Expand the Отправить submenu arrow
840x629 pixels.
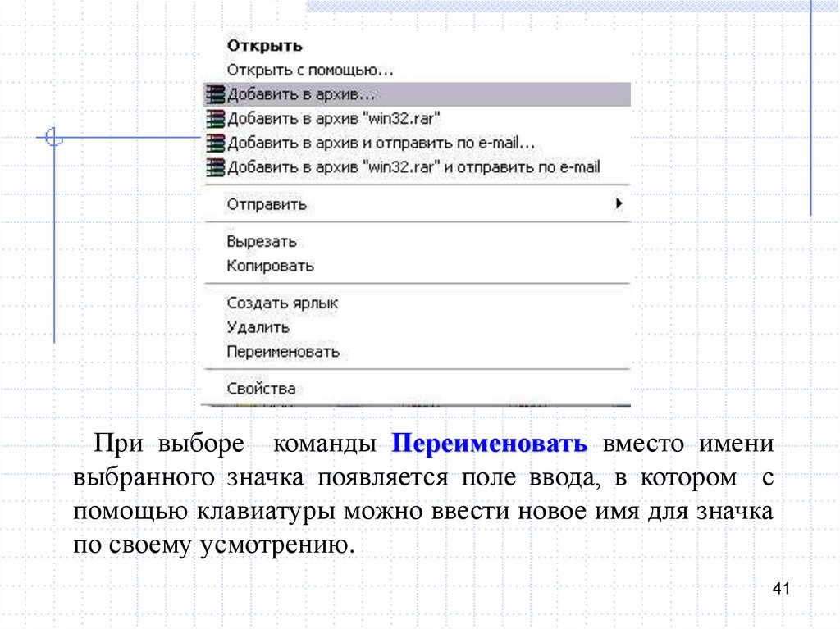[x=619, y=203]
